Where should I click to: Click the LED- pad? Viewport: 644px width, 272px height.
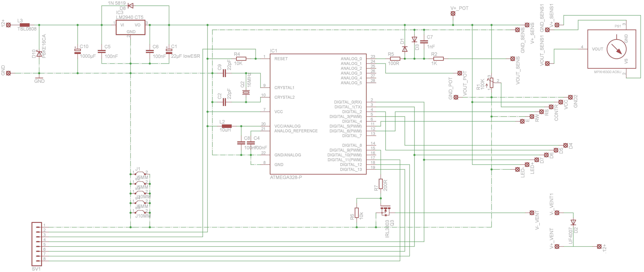517,170
